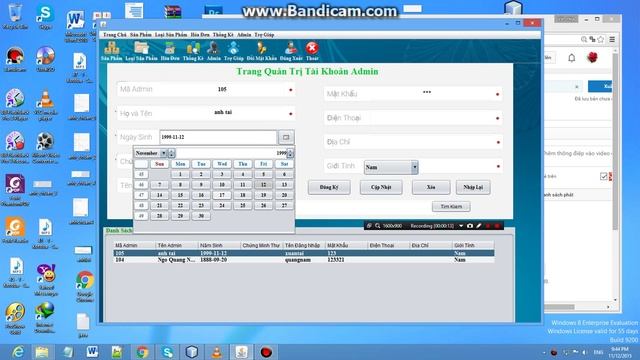Toggle the checkbox in the background browser window
Viewport: 640px width, 360px height.
(x=604, y=176)
